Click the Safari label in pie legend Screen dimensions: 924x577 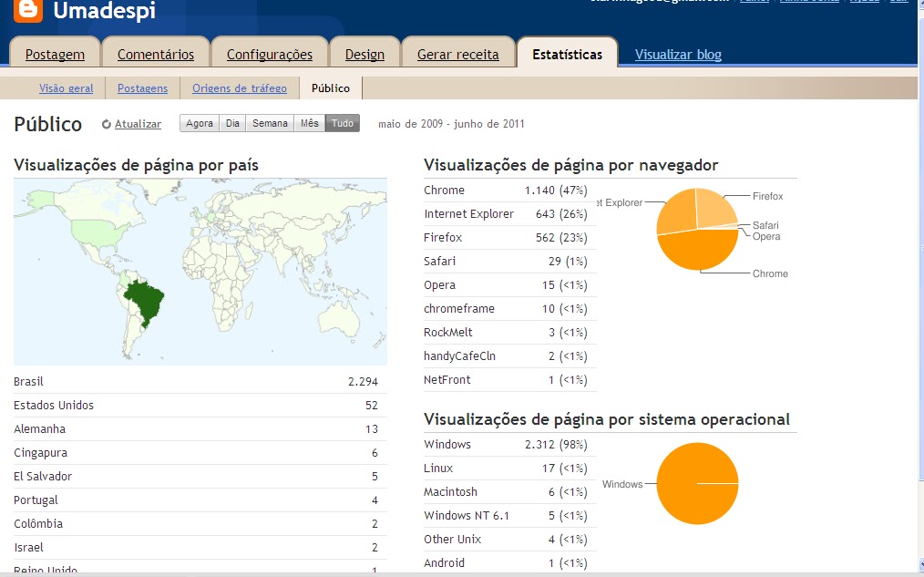(765, 225)
